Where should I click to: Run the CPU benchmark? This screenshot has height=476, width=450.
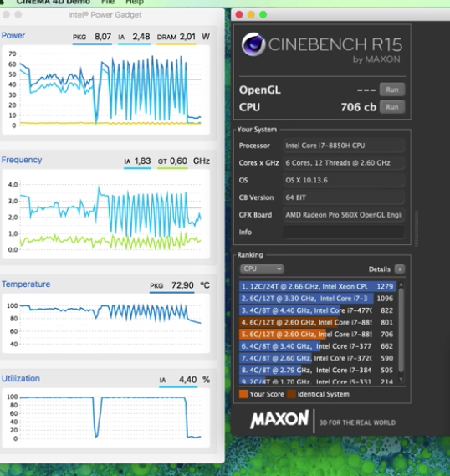point(392,107)
